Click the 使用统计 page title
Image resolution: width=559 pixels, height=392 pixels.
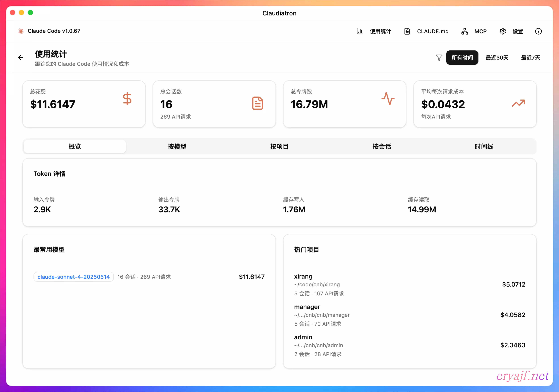tap(51, 54)
